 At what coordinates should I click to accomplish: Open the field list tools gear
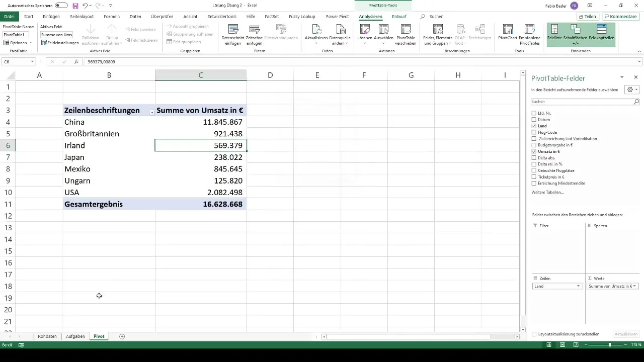631,89
